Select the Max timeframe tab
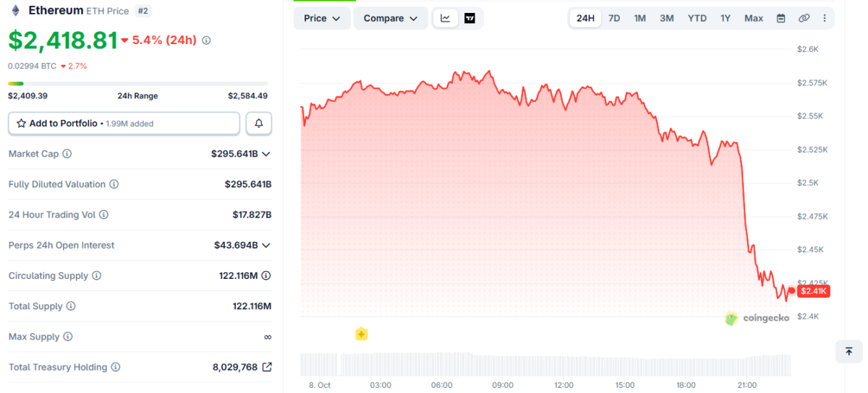The height and width of the screenshot is (393, 868). (x=754, y=18)
